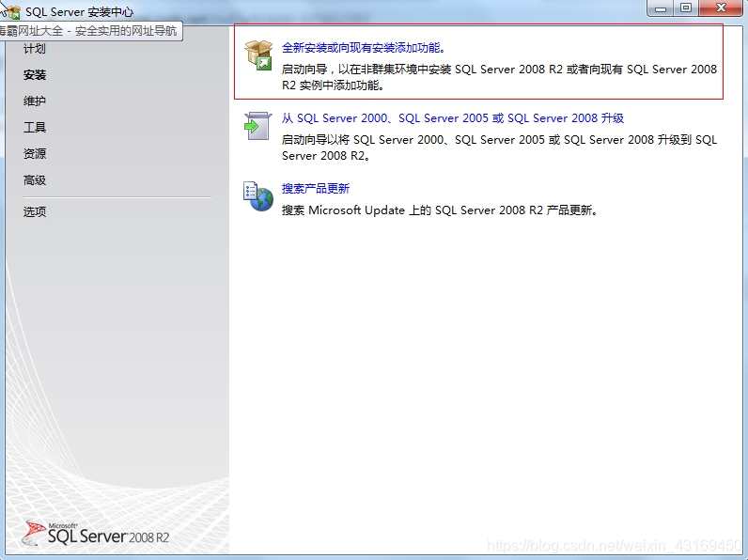Click link 全新安装或向现有安装添加功能
Viewport: 748px width, 560px height.
coord(364,48)
